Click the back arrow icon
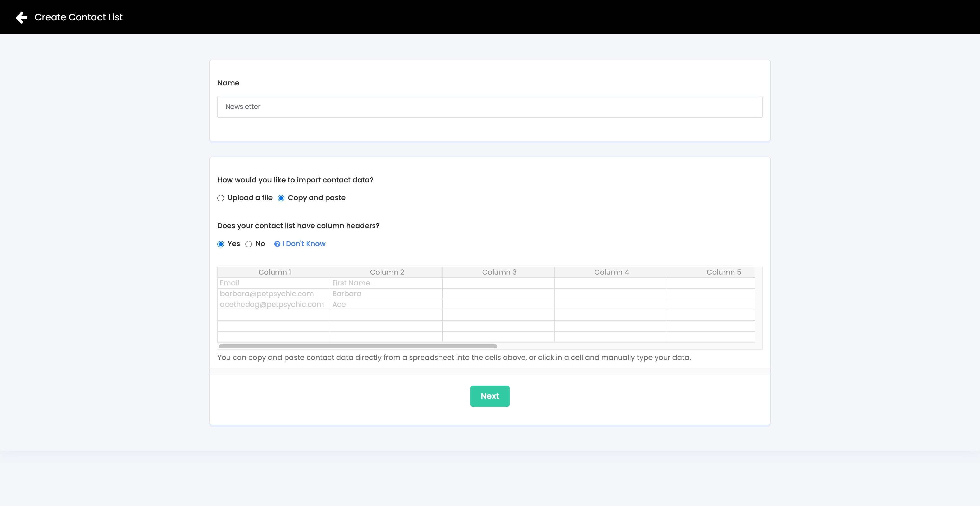Screen dimensions: 980x506 click(21, 18)
